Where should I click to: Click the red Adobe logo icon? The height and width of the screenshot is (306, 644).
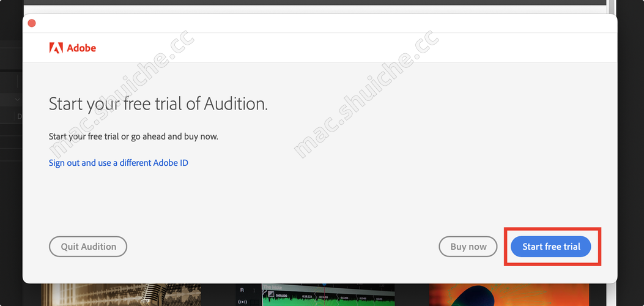[56, 48]
